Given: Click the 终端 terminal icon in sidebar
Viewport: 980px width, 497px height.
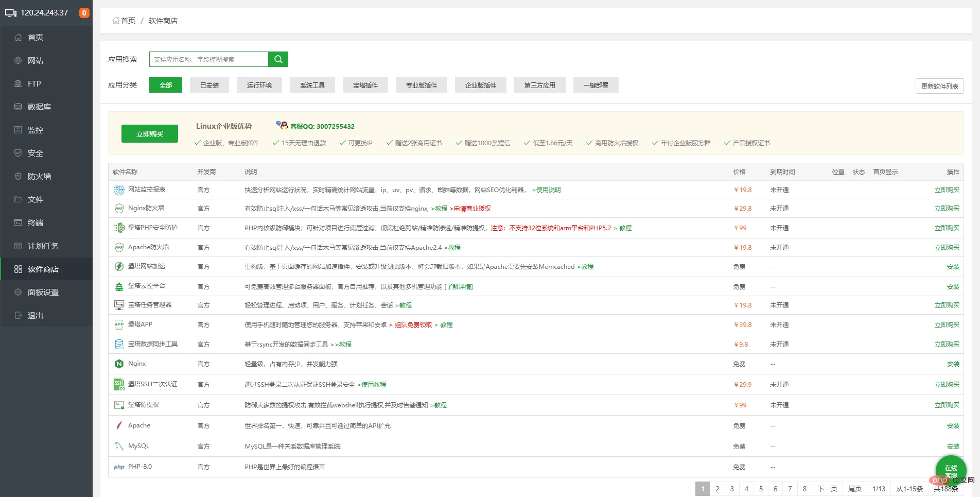Looking at the screenshot, I should [18, 222].
